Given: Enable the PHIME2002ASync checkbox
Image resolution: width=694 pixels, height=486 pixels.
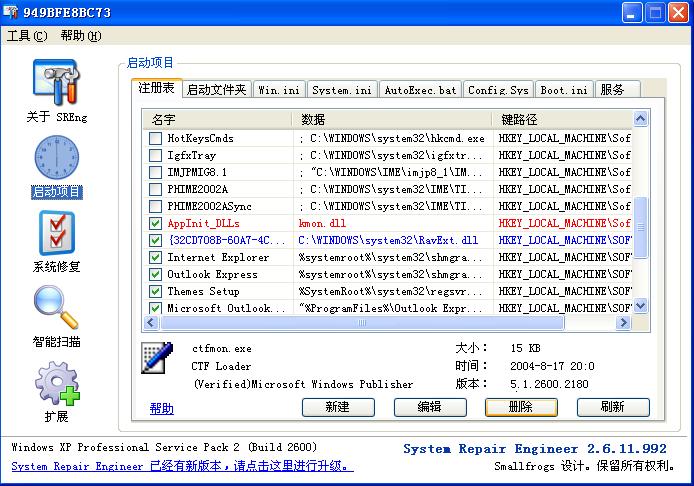Looking at the screenshot, I should coord(155,206).
